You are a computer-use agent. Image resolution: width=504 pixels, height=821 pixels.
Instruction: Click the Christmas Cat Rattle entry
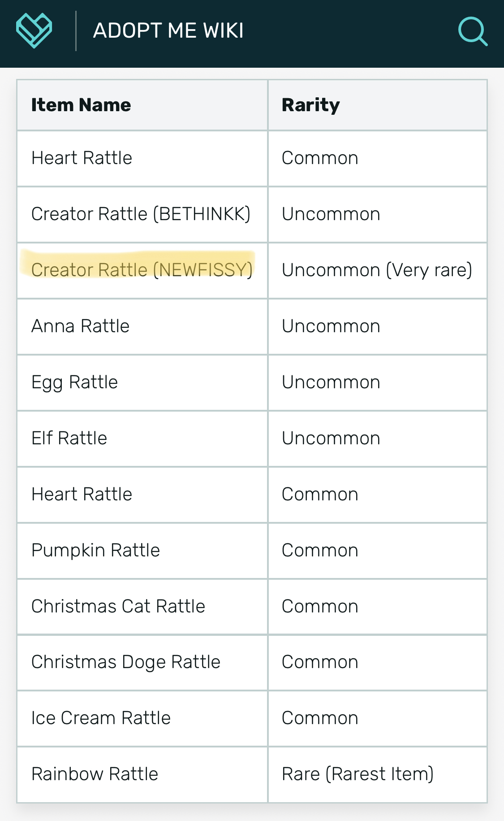tap(118, 606)
